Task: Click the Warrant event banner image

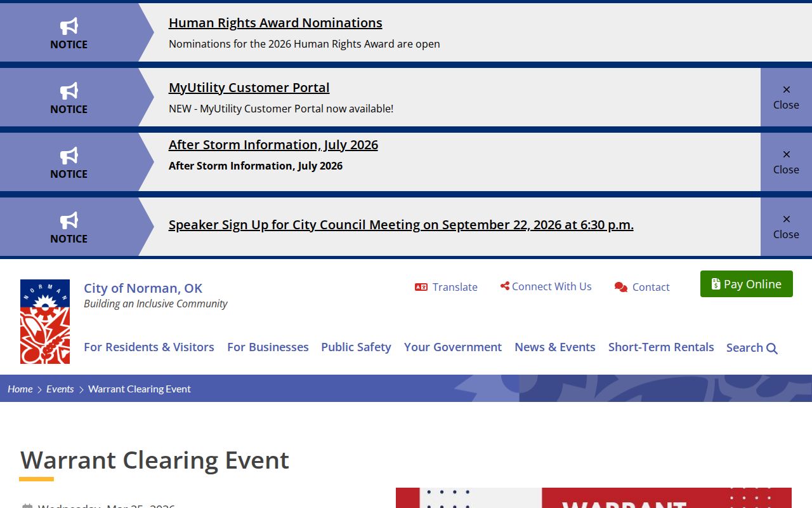Action: [594, 498]
